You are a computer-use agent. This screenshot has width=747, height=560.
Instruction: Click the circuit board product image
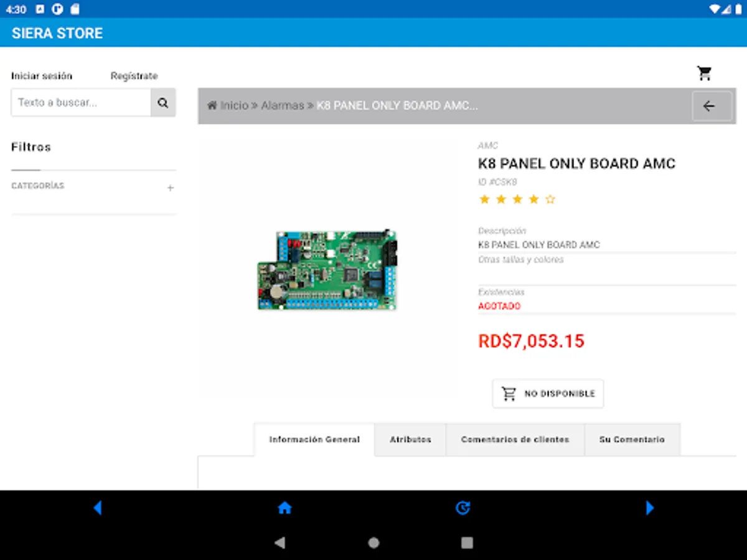pyautogui.click(x=327, y=270)
